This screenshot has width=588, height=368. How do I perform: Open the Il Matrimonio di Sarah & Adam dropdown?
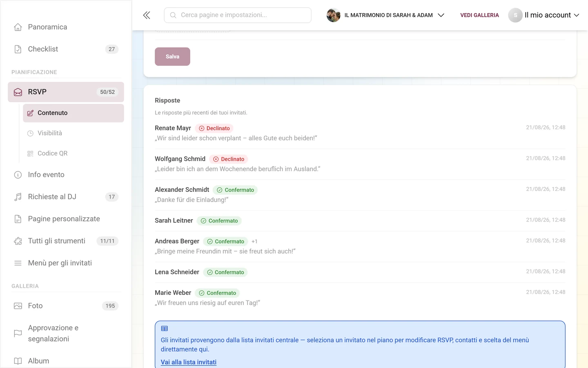[x=385, y=15]
